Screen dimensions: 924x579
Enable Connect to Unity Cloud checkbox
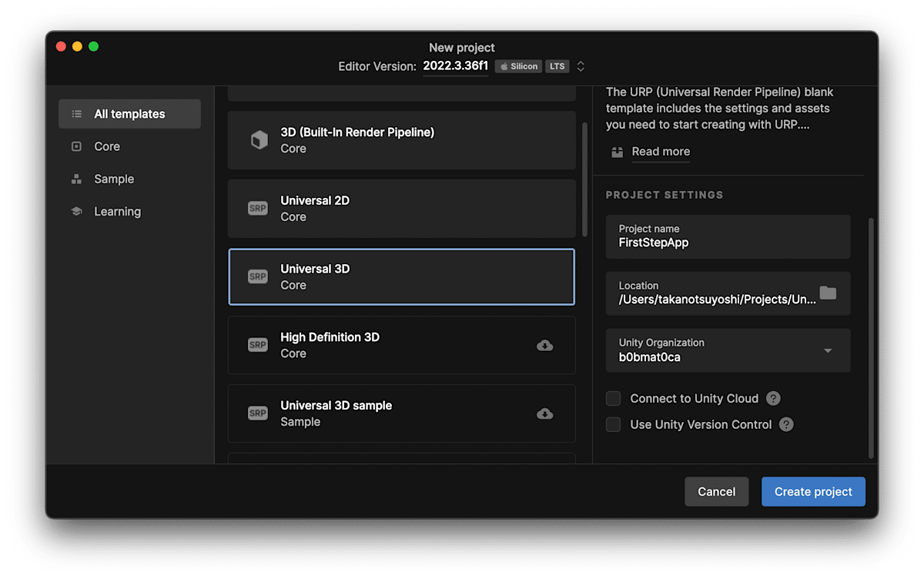coord(614,399)
